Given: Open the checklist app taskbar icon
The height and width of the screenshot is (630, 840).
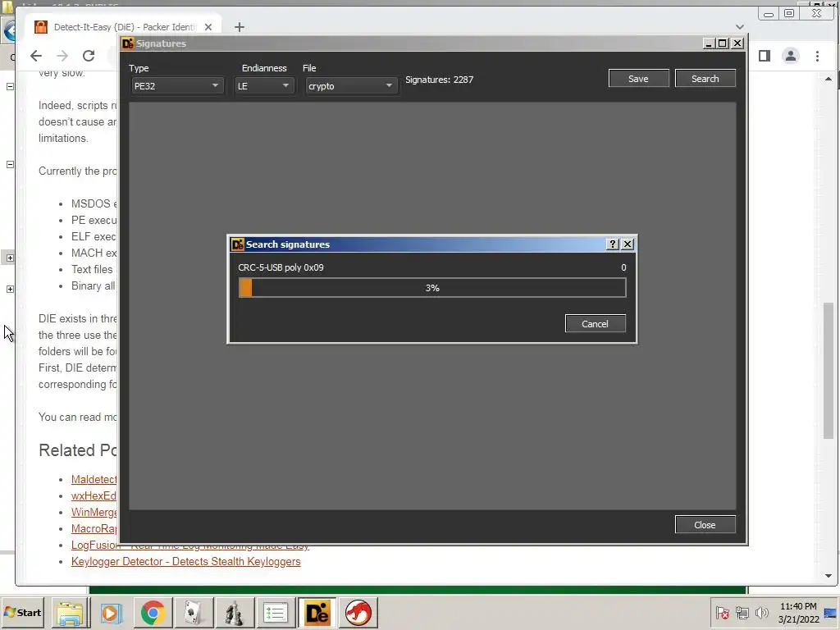Looking at the screenshot, I should coord(276,613).
